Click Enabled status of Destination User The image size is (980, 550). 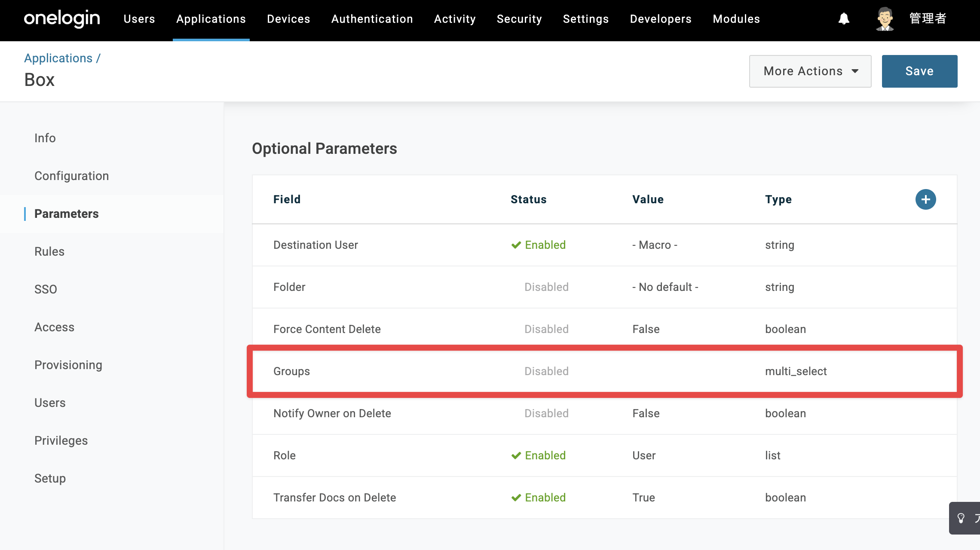tap(538, 245)
